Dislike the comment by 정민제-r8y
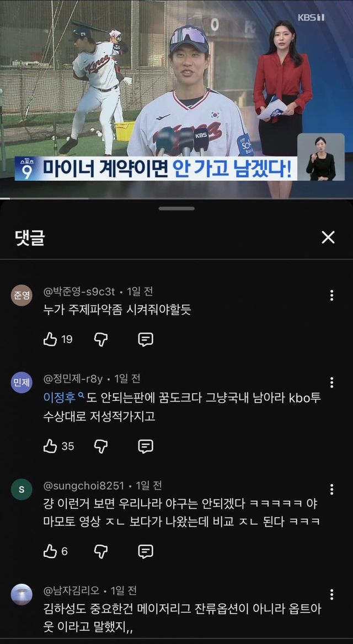This screenshot has width=353, height=644. point(101,446)
